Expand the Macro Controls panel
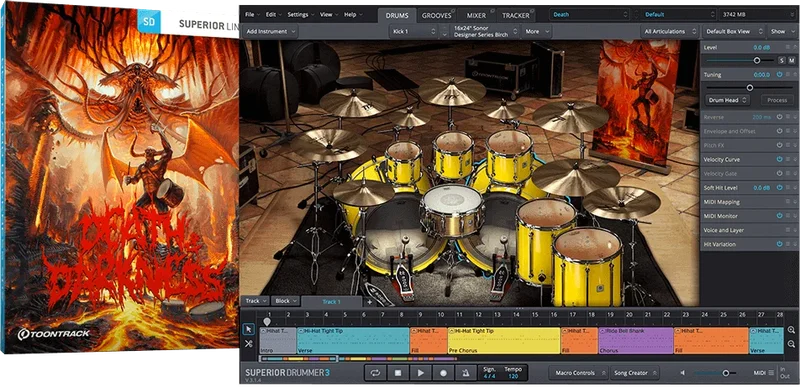The width and height of the screenshot is (800, 387). (x=579, y=373)
